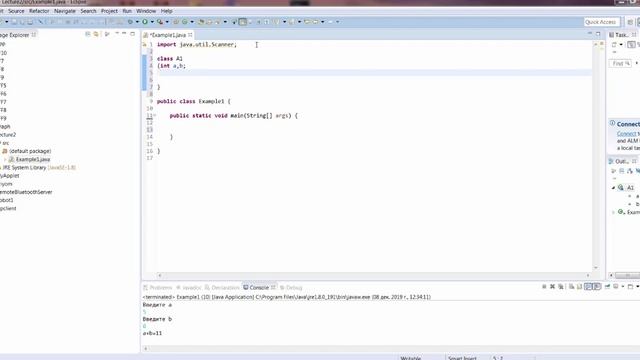Viewport: 640px width, 360px height.
Task: Click the Save icon in main toolbar
Action: click(14, 22)
